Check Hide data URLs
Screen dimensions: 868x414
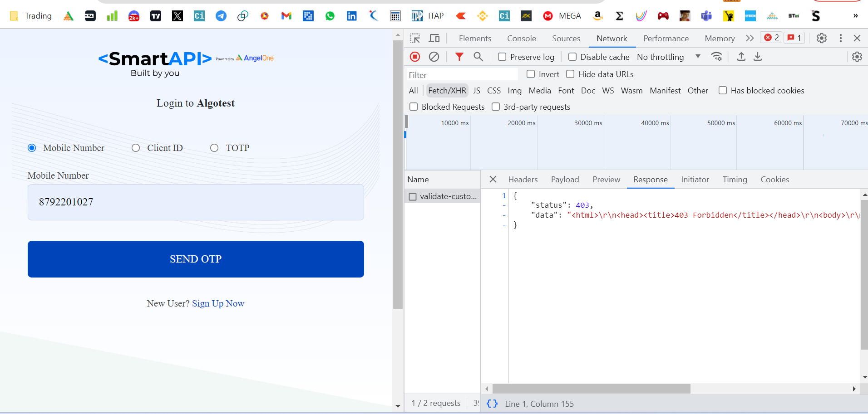570,74
